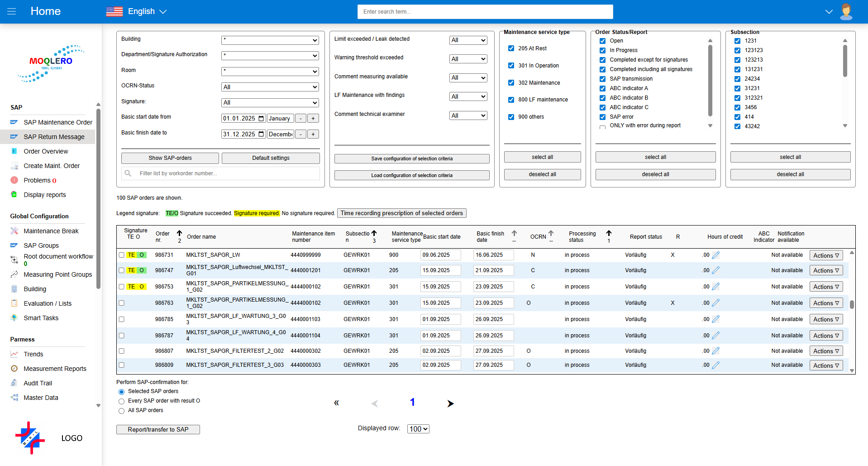The height and width of the screenshot is (466, 868).
Task: Open the calendar picker for Basic start date
Action: pos(261,118)
